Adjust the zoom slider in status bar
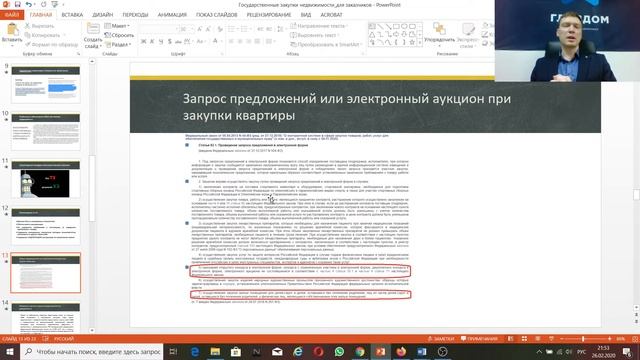Viewport: 640px width, 360px height. (x=583, y=339)
